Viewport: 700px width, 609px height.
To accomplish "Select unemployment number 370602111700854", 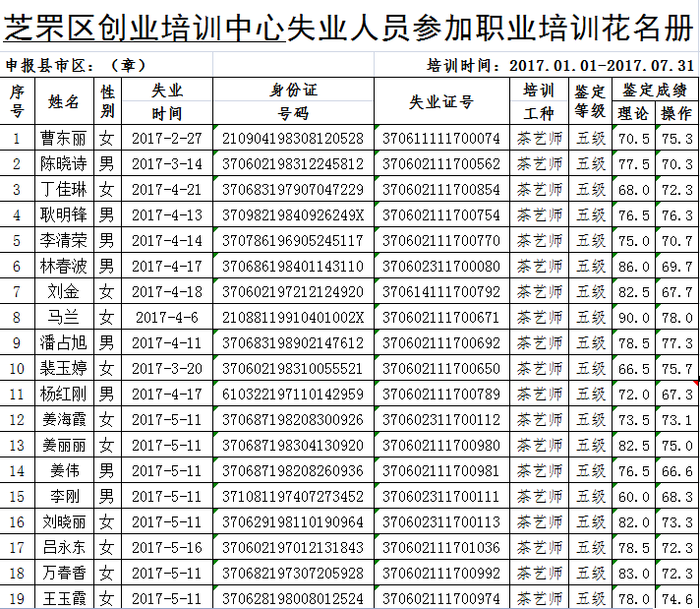I will tap(441, 189).
